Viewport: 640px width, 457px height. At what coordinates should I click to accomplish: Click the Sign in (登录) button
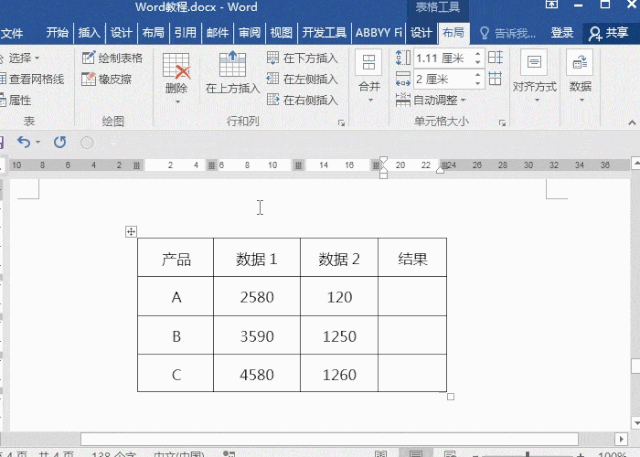(562, 33)
